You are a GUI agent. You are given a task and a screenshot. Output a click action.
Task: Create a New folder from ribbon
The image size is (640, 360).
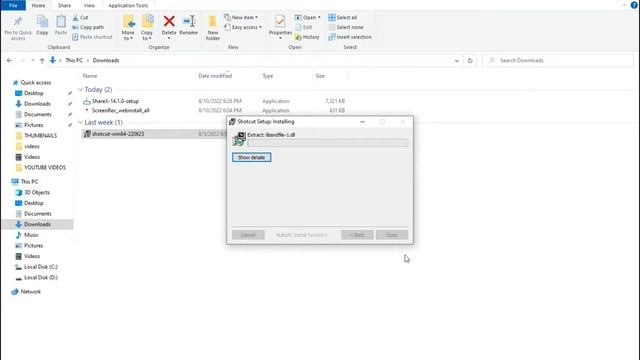tap(213, 27)
